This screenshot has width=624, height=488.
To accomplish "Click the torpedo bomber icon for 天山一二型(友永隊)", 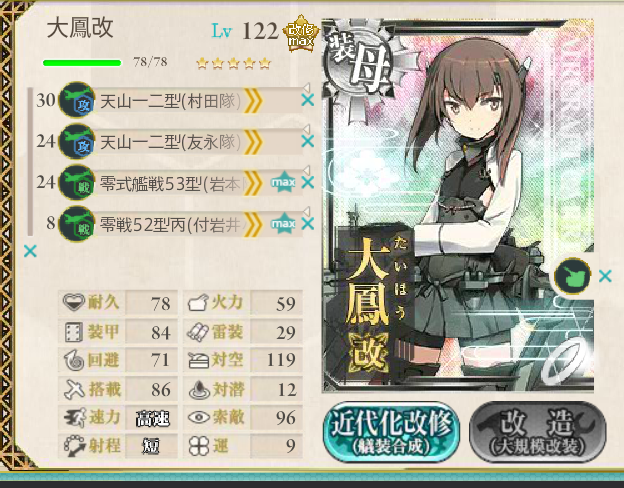I will click(x=76, y=141).
